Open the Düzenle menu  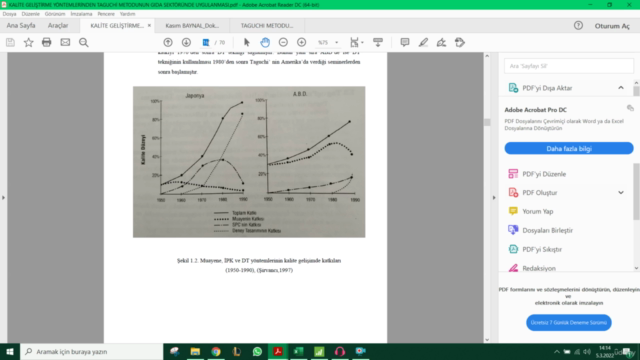pyautogui.click(x=31, y=14)
